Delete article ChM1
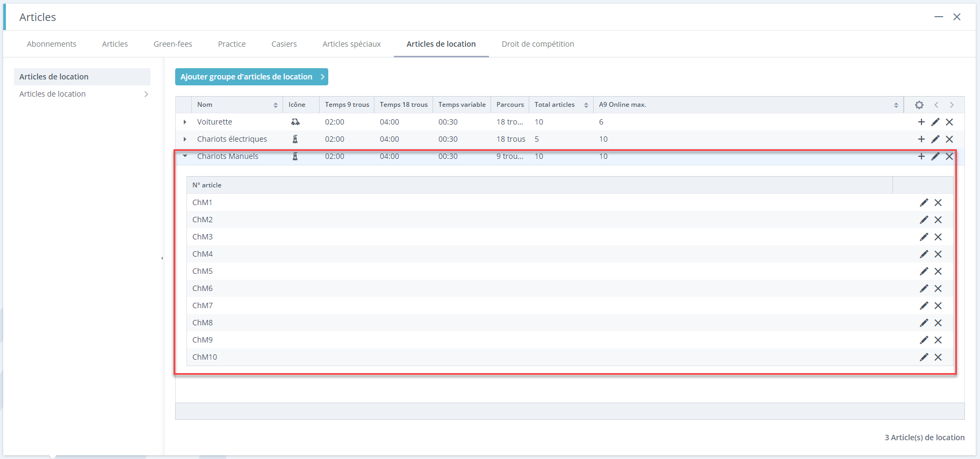Viewport: 980px width, 459px height. coord(938,202)
